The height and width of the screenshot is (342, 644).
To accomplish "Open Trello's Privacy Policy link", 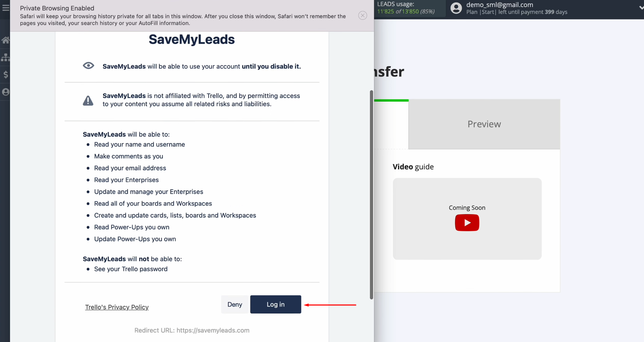I will click(117, 307).
